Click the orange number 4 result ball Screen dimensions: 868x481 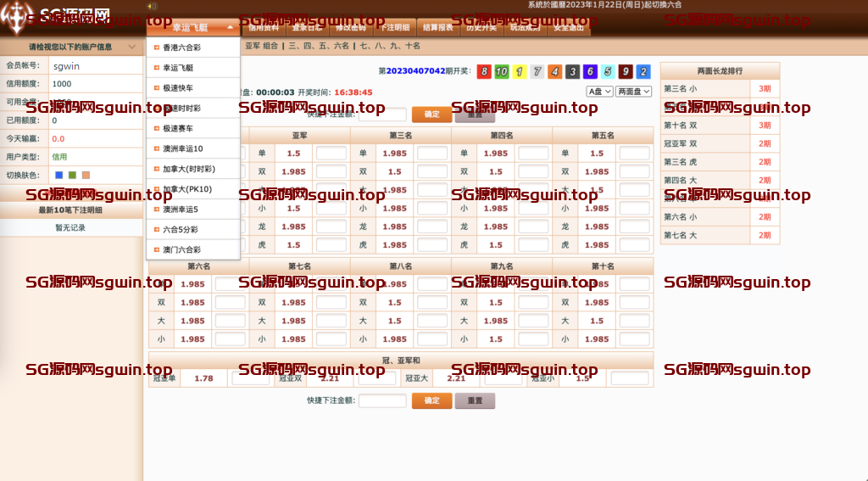click(554, 72)
